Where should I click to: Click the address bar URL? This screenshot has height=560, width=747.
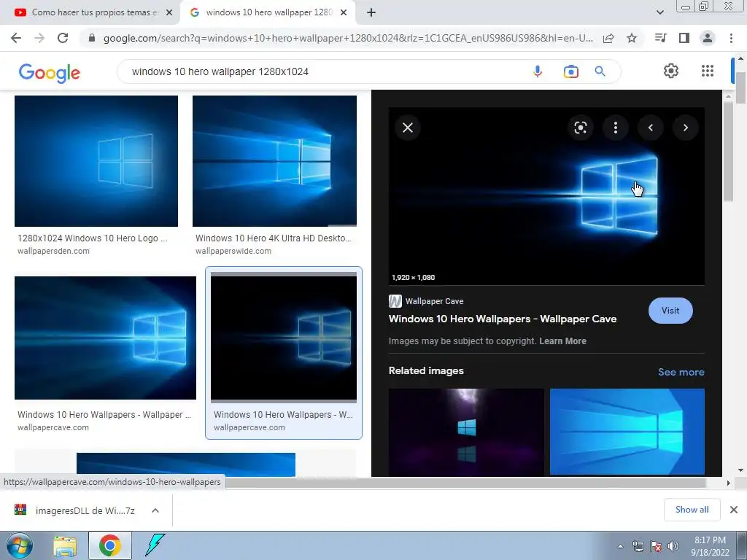[x=348, y=38]
